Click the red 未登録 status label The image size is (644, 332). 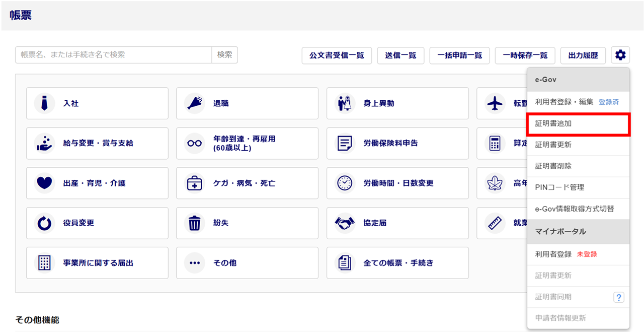coord(587,254)
